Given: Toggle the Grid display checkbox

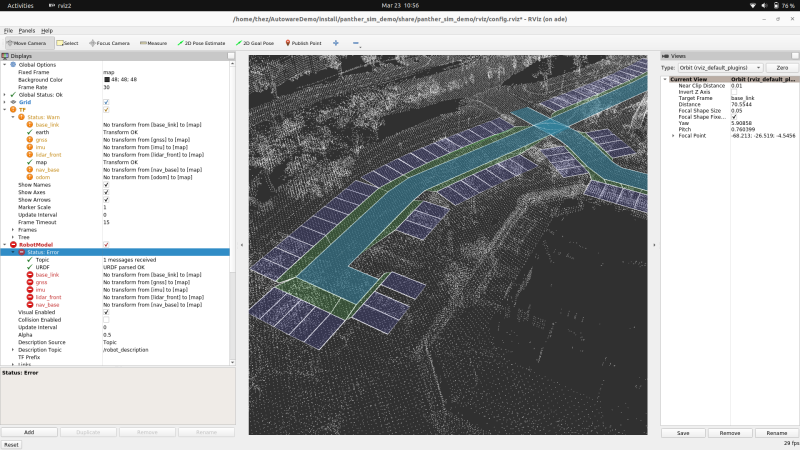Looking at the screenshot, I should [x=106, y=102].
